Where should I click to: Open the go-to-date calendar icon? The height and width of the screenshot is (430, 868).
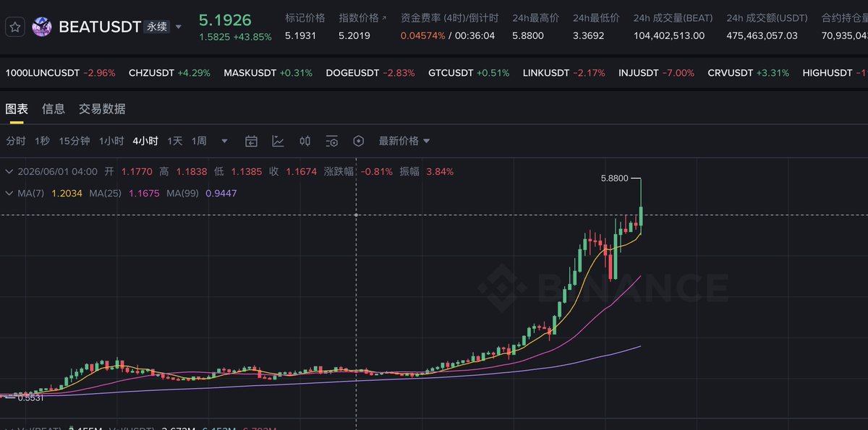(x=251, y=141)
